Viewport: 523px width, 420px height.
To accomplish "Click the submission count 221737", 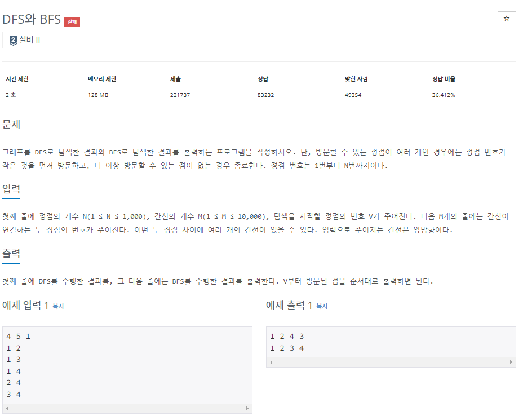I will point(180,95).
